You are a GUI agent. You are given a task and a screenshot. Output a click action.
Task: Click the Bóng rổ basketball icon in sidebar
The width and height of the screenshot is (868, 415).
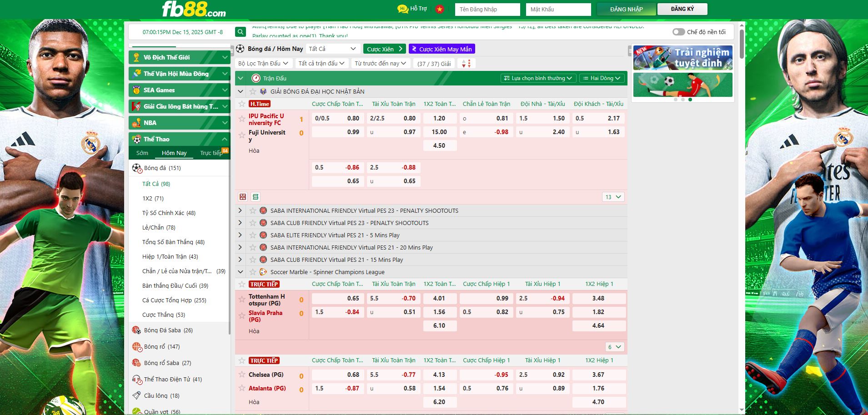pos(136,347)
